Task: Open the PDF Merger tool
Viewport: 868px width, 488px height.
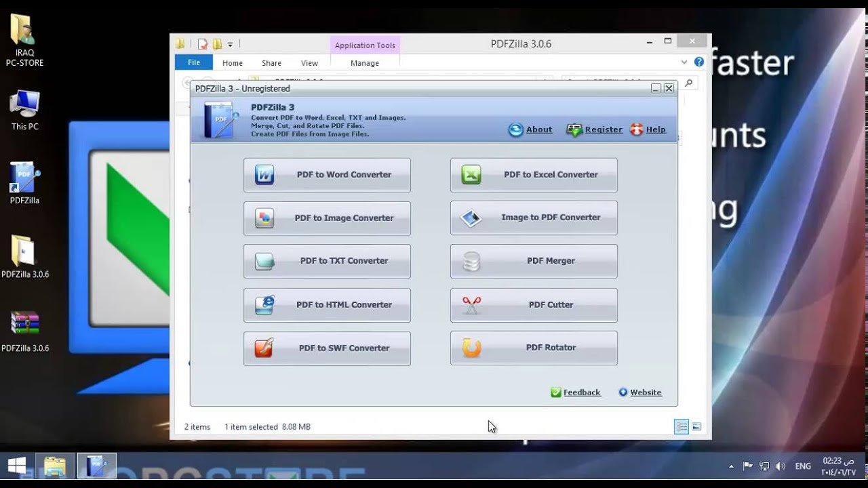Action: pyautogui.click(x=534, y=261)
